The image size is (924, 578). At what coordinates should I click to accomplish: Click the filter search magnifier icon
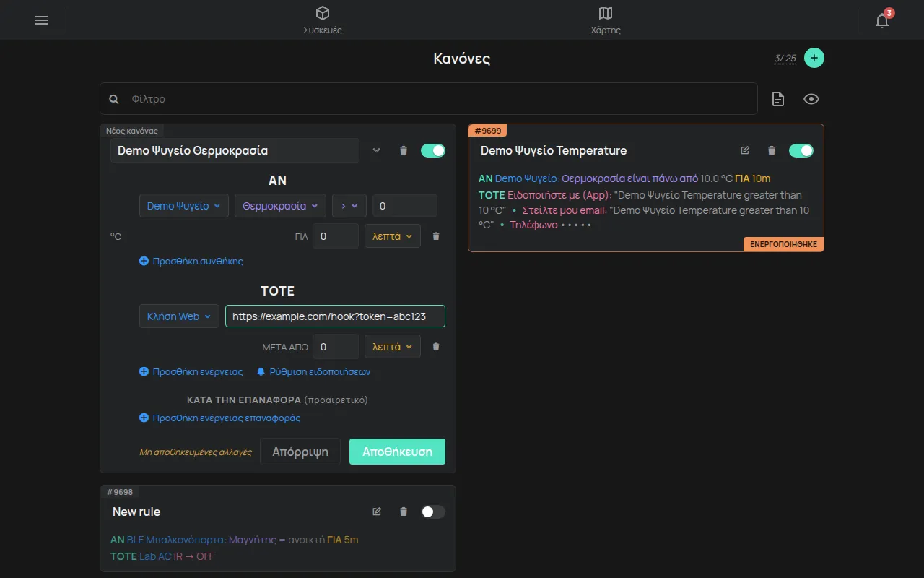114,99
